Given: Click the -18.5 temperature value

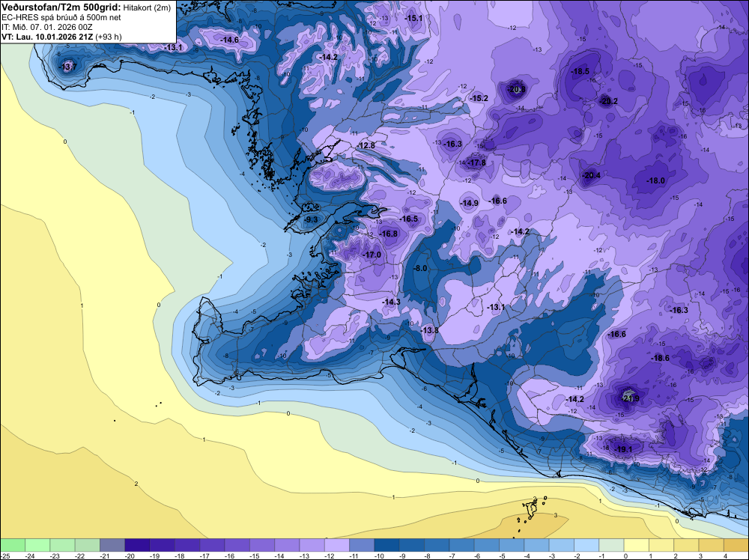Looking at the screenshot, I should (580, 72).
